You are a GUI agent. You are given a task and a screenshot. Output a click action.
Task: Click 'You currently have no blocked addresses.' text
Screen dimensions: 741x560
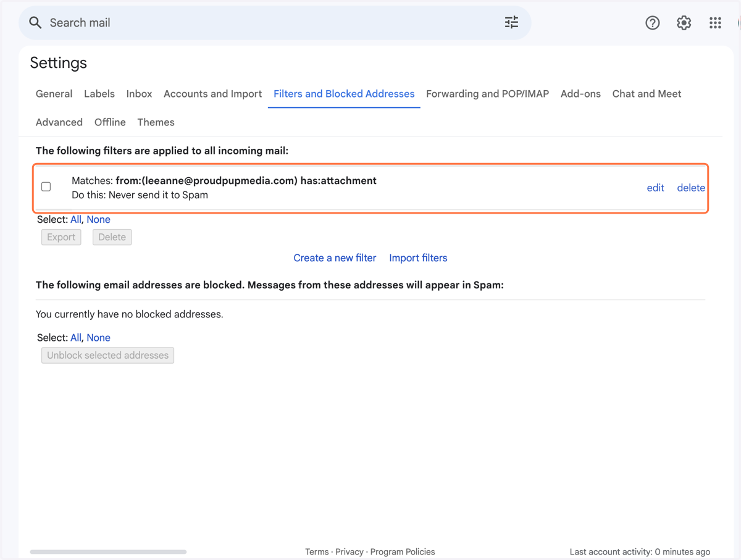[129, 314]
